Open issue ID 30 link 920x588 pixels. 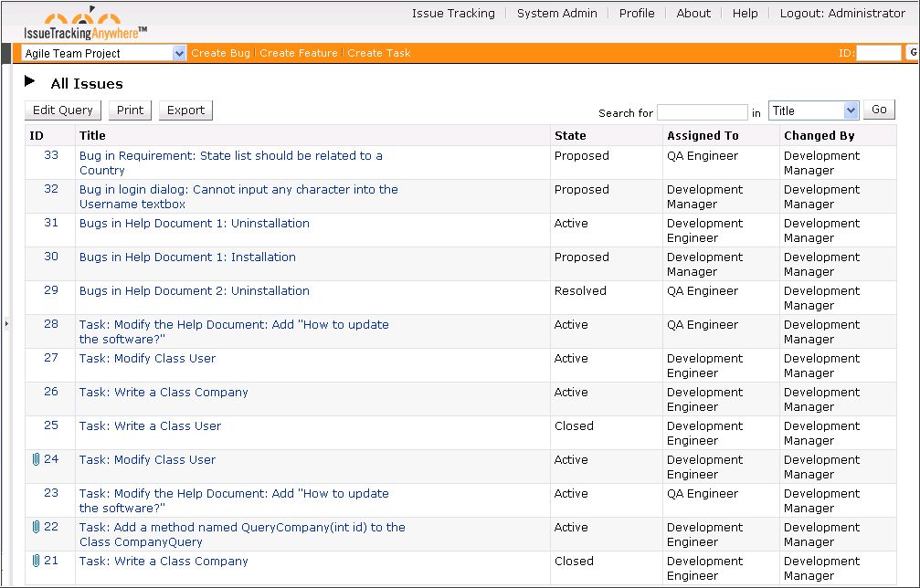(51, 257)
